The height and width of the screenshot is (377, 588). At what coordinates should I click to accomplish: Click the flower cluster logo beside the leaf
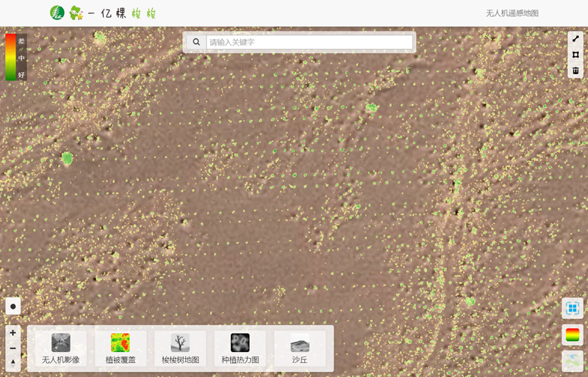tap(76, 12)
